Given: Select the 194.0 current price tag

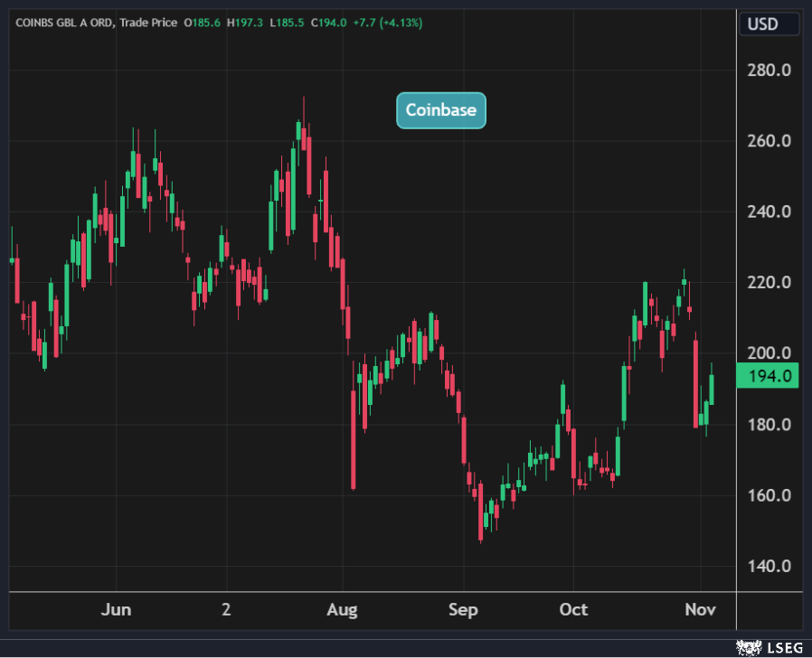Looking at the screenshot, I should (x=768, y=376).
